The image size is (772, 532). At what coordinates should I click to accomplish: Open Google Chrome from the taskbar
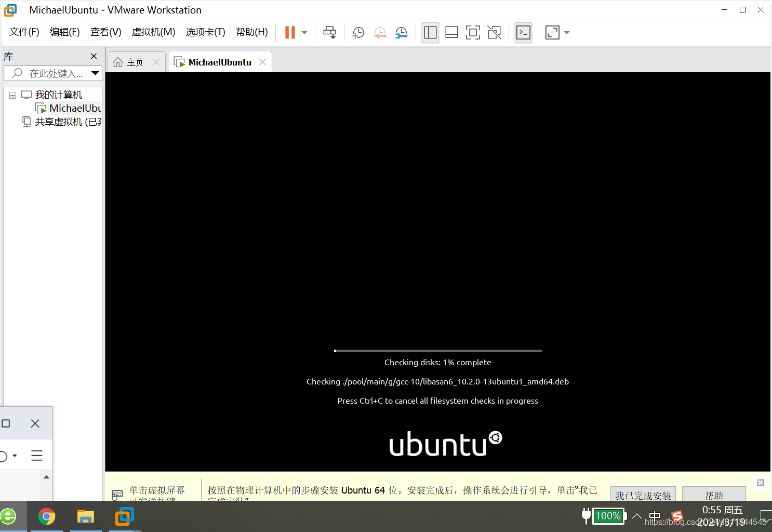[x=47, y=516]
